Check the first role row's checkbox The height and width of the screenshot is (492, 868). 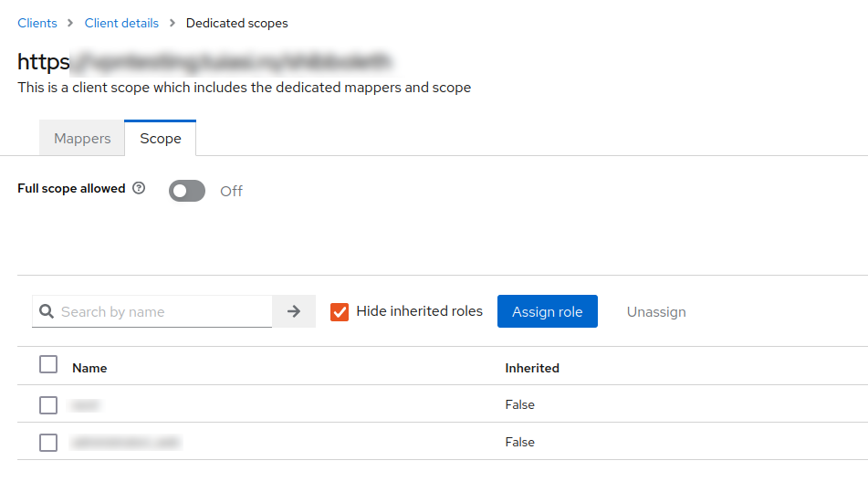[x=48, y=404]
